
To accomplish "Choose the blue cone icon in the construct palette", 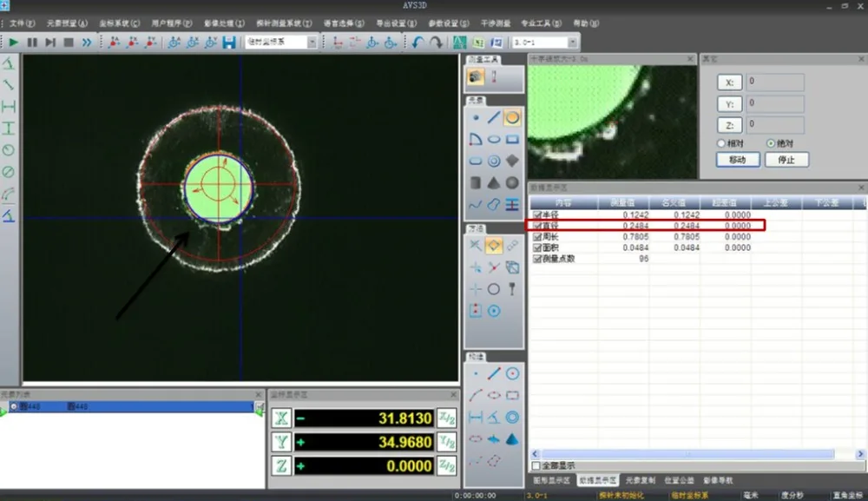I will [x=513, y=439].
